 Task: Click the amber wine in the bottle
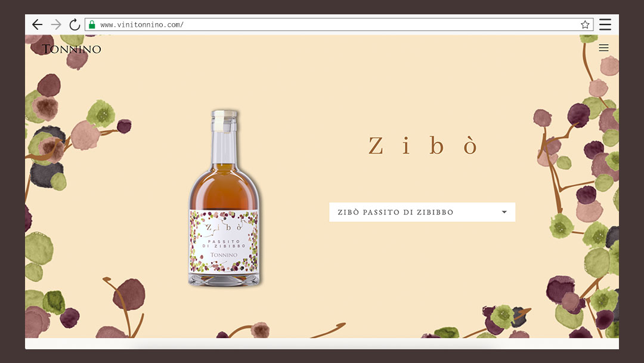(x=224, y=188)
